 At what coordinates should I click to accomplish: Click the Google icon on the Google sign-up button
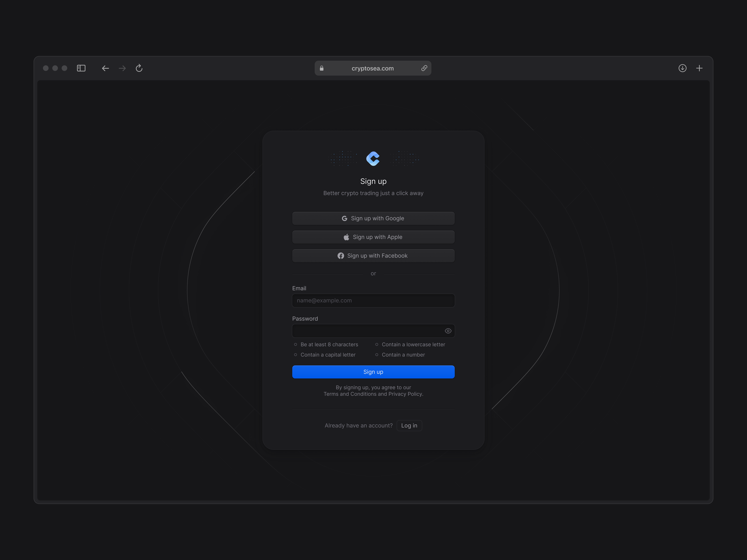pyautogui.click(x=345, y=218)
